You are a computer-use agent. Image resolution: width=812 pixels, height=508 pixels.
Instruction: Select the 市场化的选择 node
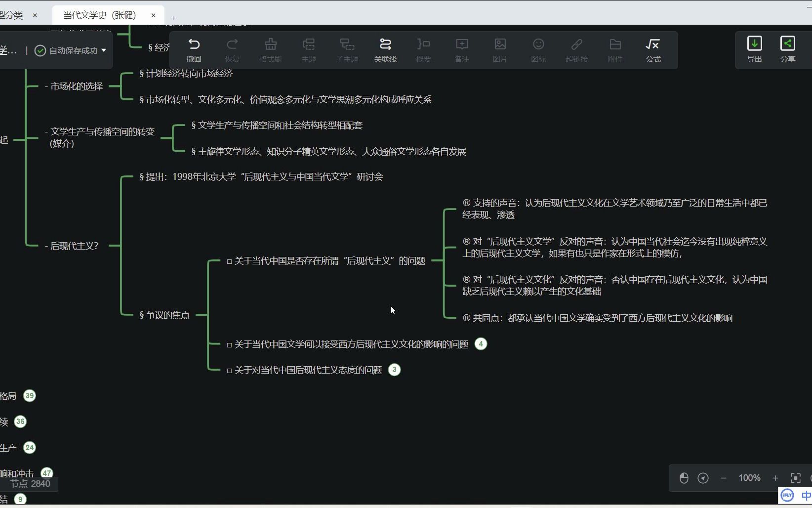click(x=74, y=86)
